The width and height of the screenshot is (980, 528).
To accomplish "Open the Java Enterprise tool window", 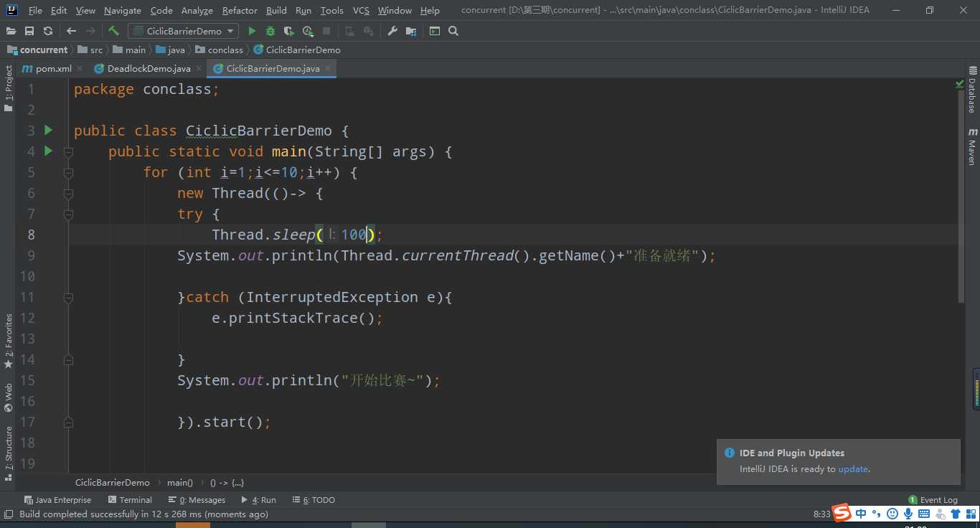I will (x=57, y=500).
